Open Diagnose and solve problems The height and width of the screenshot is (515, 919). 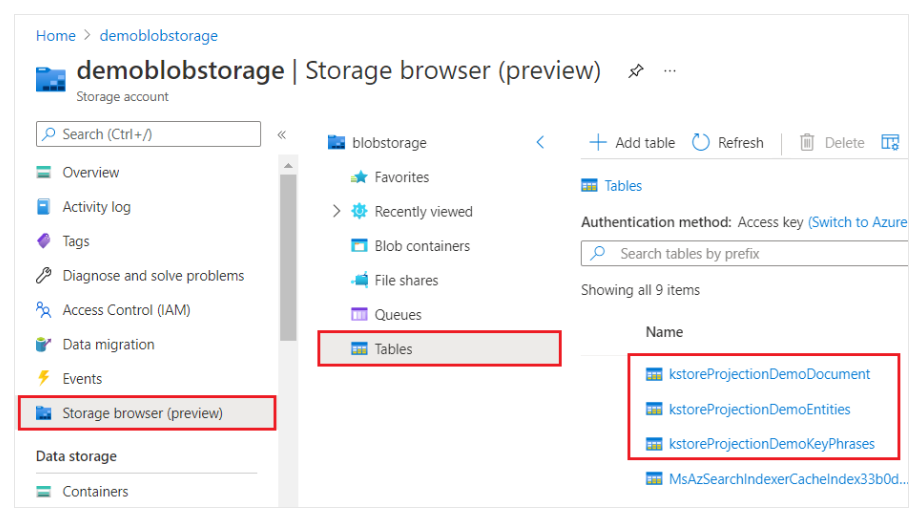point(154,276)
